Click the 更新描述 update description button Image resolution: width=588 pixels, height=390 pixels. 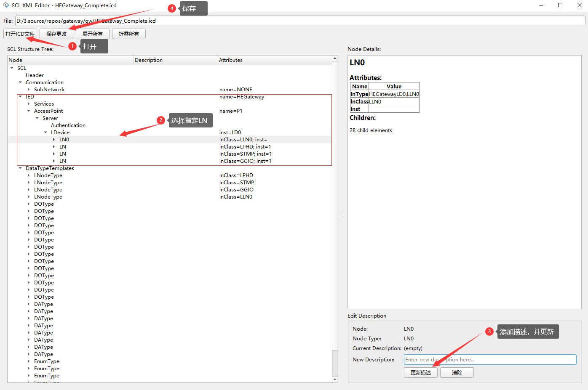click(420, 373)
